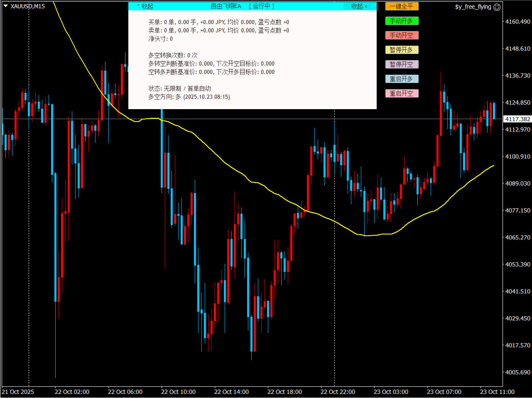
Task: Click the 21 Oct 2025 date label
Action: click(18, 392)
